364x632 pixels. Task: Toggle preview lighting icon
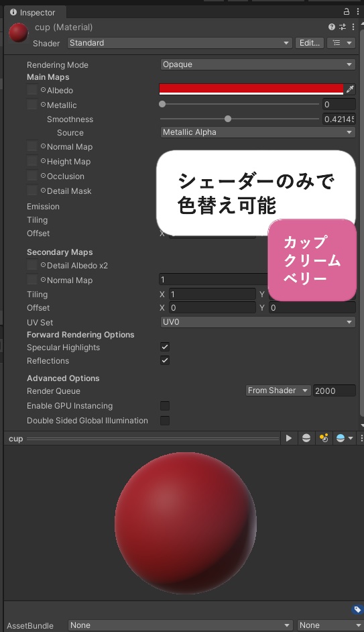tap(324, 438)
